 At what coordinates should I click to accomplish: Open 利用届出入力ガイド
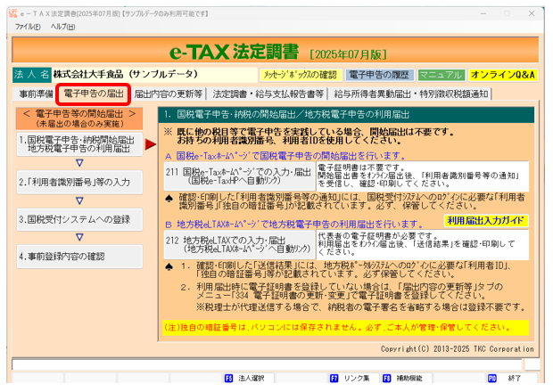tap(488, 220)
